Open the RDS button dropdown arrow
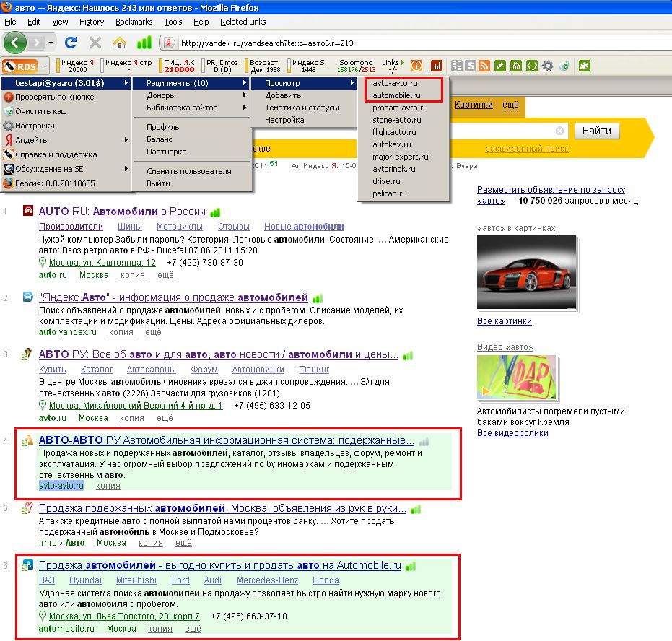Image resolution: width=672 pixels, height=641 pixels. click(45, 66)
